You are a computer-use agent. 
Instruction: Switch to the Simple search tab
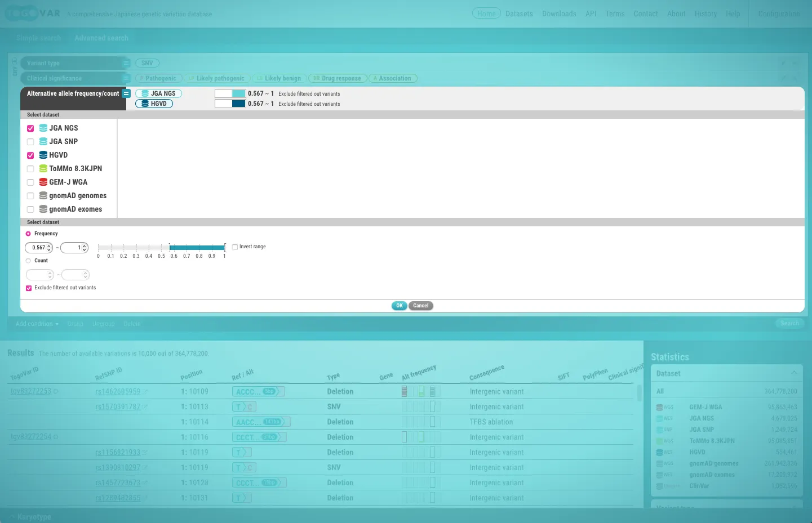pyautogui.click(x=38, y=38)
